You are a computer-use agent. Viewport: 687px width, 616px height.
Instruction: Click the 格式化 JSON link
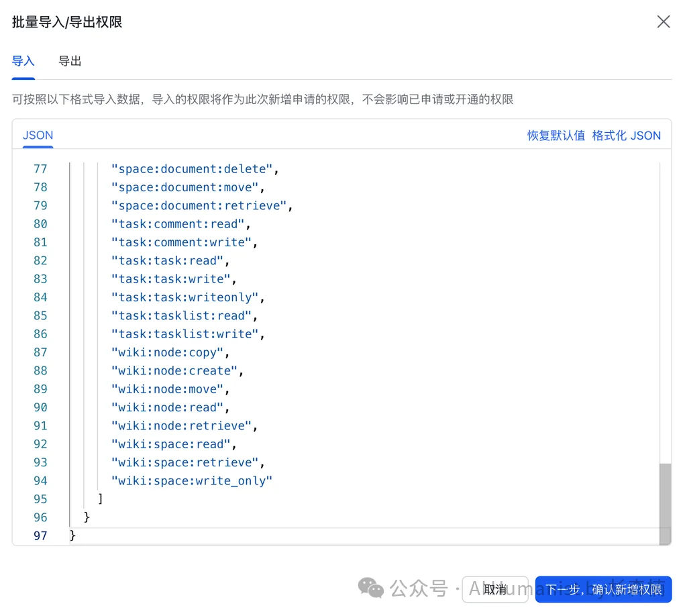pos(626,135)
